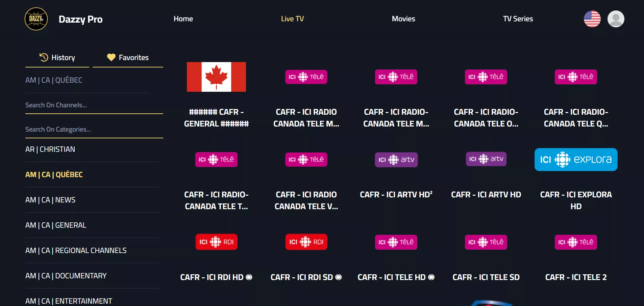Go to the Home menu
The width and height of the screenshot is (644, 306).
pos(183,19)
